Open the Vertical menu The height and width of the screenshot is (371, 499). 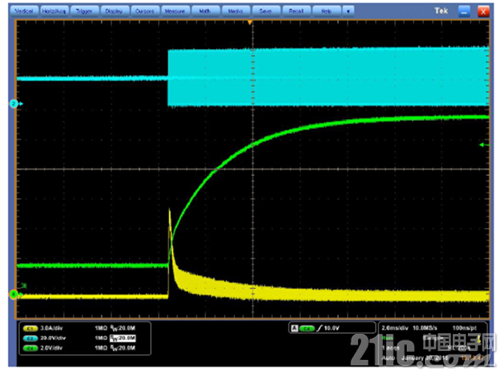(24, 11)
